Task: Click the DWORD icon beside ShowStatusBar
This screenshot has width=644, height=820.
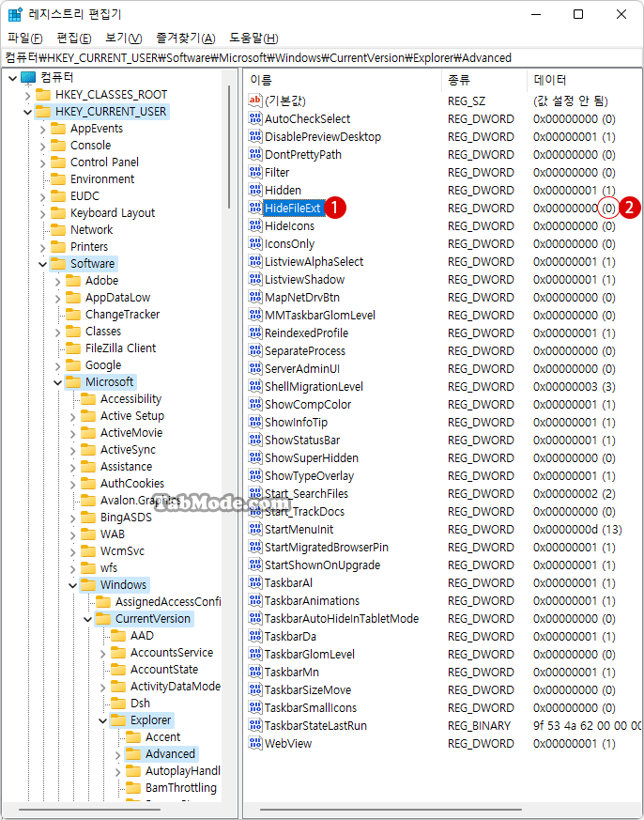Action: [x=255, y=440]
